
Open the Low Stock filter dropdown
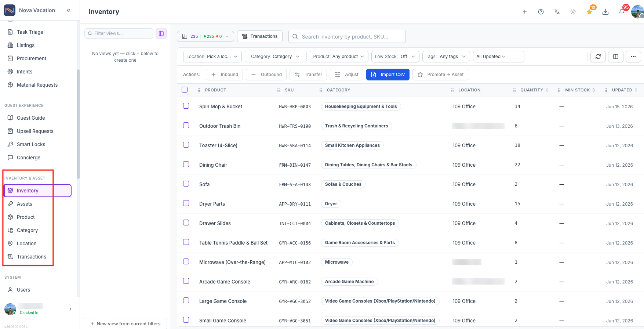coord(395,57)
